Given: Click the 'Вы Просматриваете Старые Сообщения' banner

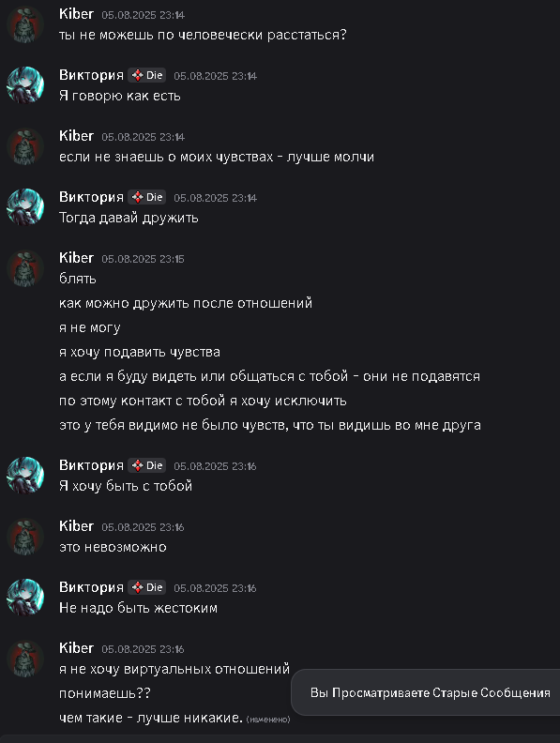Looking at the screenshot, I should pyautogui.click(x=430, y=692).
